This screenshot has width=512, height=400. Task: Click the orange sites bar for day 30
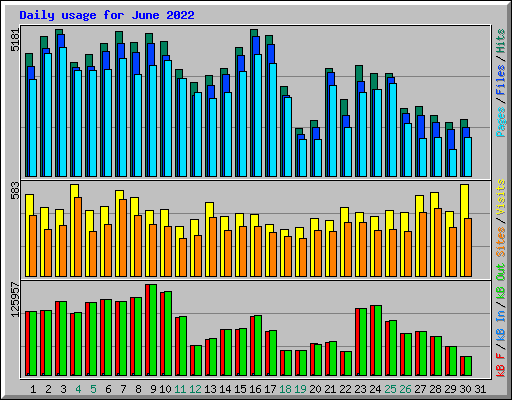(468, 248)
